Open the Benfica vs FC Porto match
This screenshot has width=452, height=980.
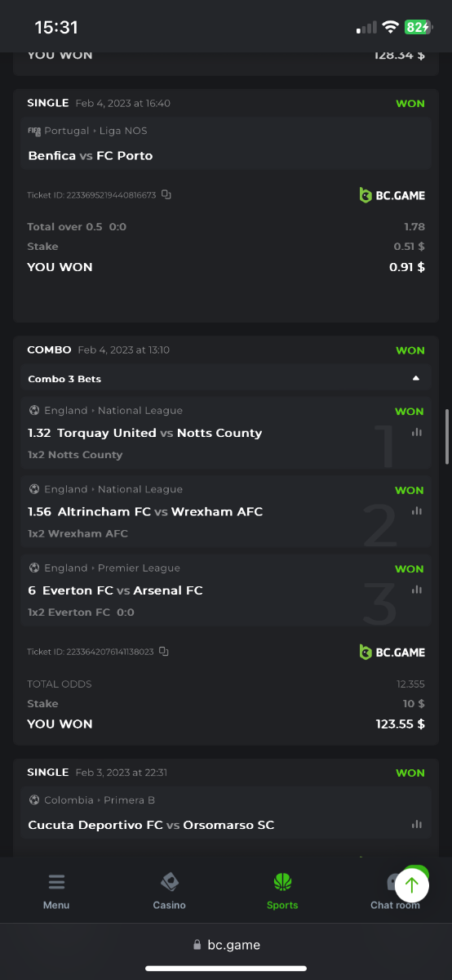(x=91, y=155)
